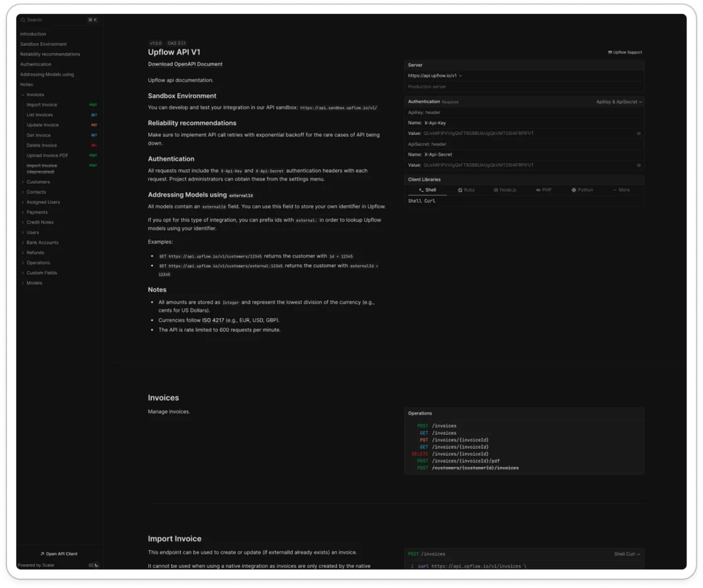Open the Shell Curl dropdown for POST /invoices
Image resolution: width=703 pixels, height=588 pixels.
tap(627, 554)
